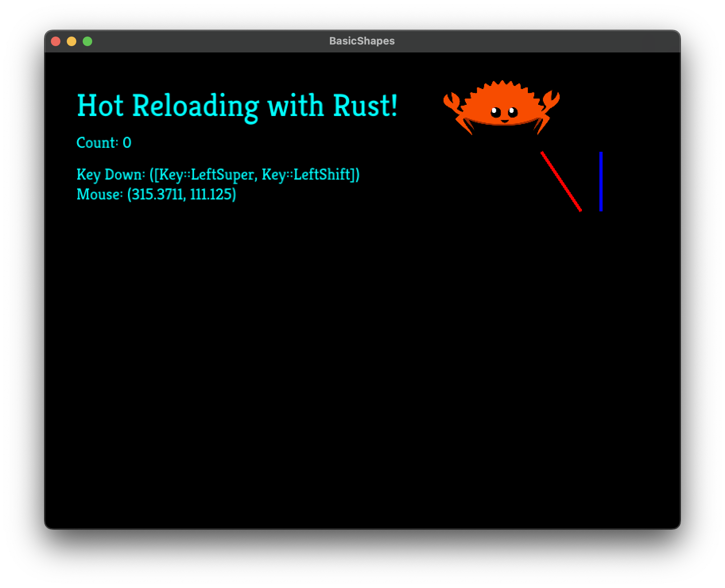Click the orange Ferris crab image

501,108
